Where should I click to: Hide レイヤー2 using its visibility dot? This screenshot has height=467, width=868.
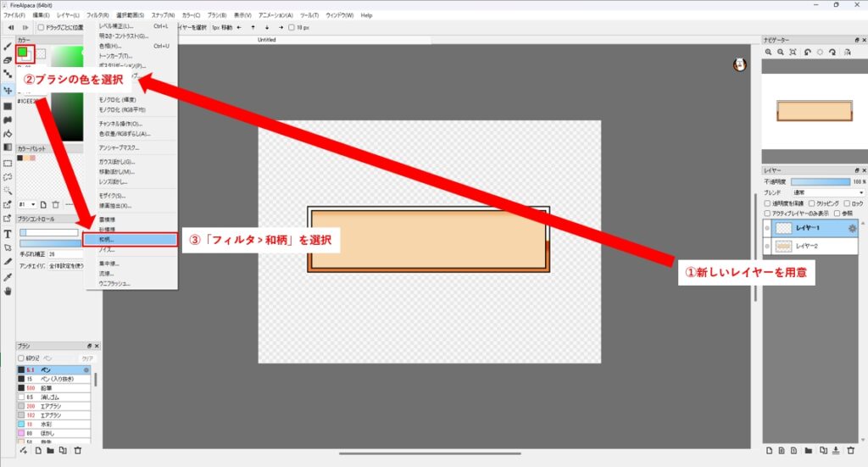pyautogui.click(x=767, y=246)
